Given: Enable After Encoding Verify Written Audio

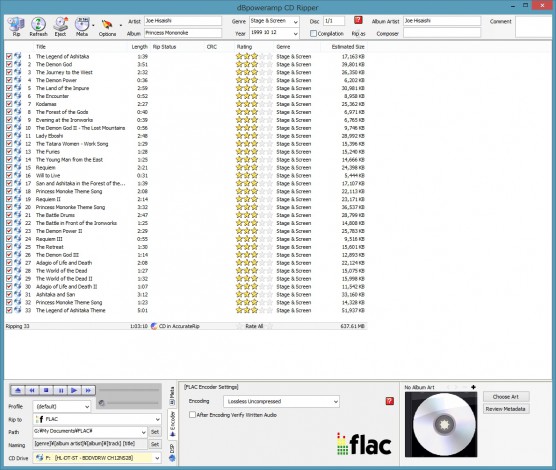Looking at the screenshot, I should pos(193,415).
